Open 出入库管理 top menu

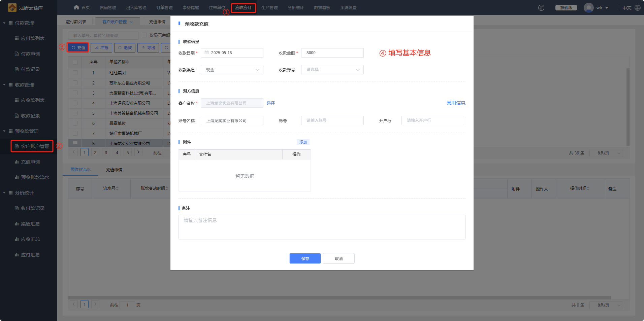coord(136,8)
